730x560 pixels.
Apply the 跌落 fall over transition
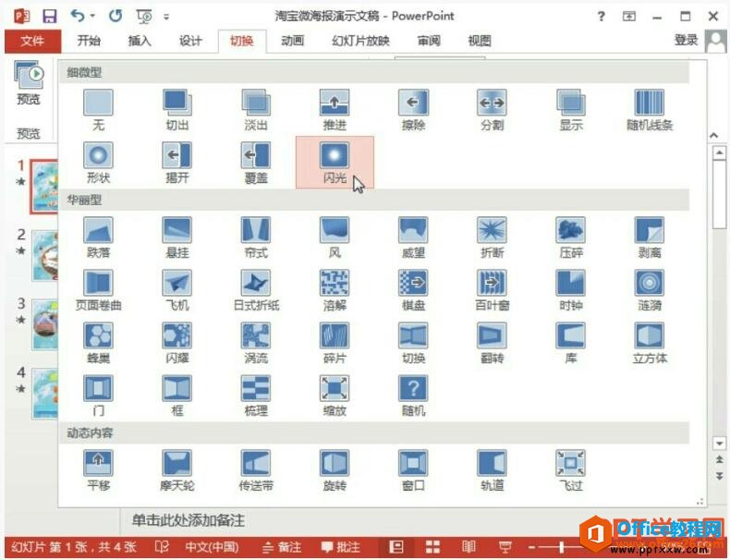[x=98, y=237]
